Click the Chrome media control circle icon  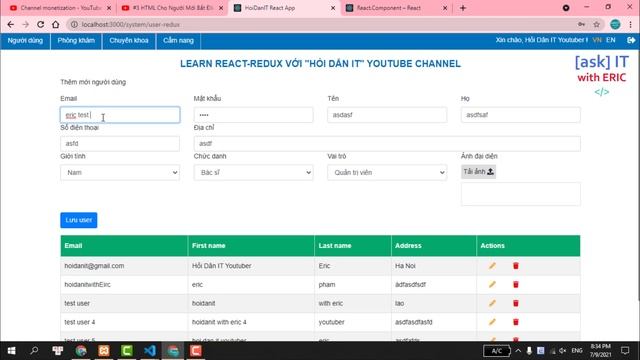click(566, 8)
